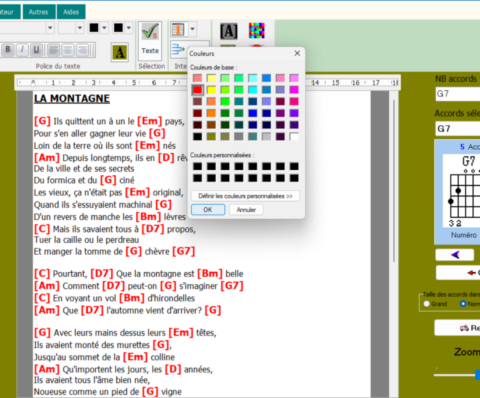Expand Définir les couleurs personnalisées

(x=245, y=196)
